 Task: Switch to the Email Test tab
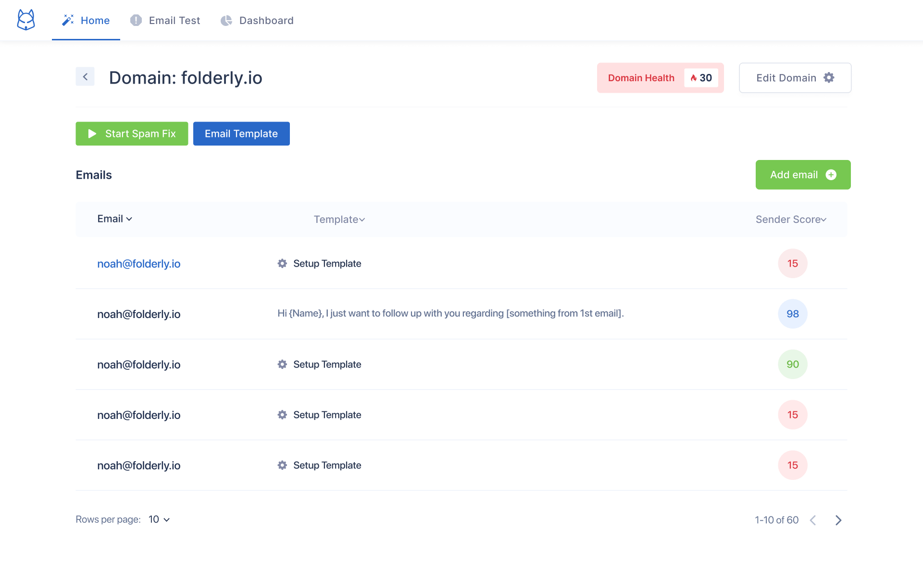pyautogui.click(x=165, y=20)
